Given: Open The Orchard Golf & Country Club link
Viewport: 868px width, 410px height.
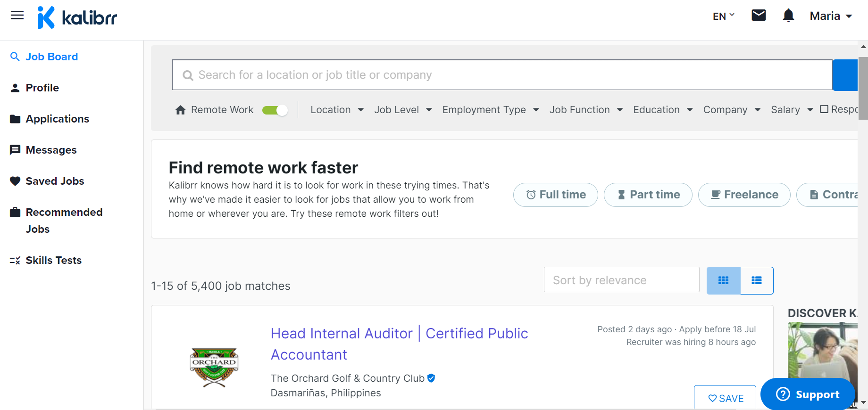Looking at the screenshot, I should pos(348,378).
